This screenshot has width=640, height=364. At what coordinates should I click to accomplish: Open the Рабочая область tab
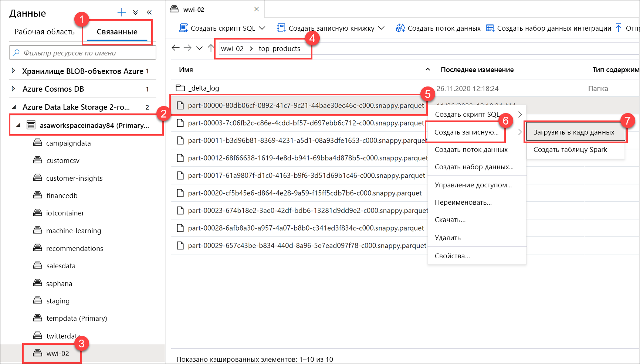(44, 32)
